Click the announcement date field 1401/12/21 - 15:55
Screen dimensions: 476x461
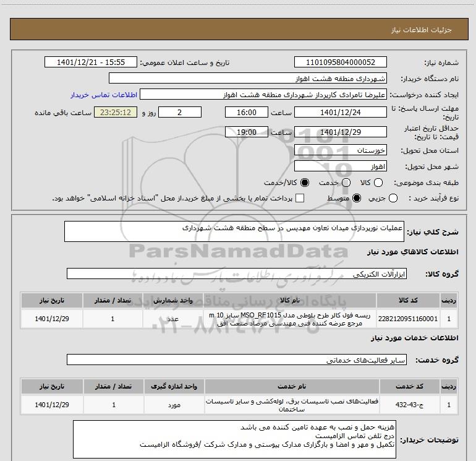[91, 62]
